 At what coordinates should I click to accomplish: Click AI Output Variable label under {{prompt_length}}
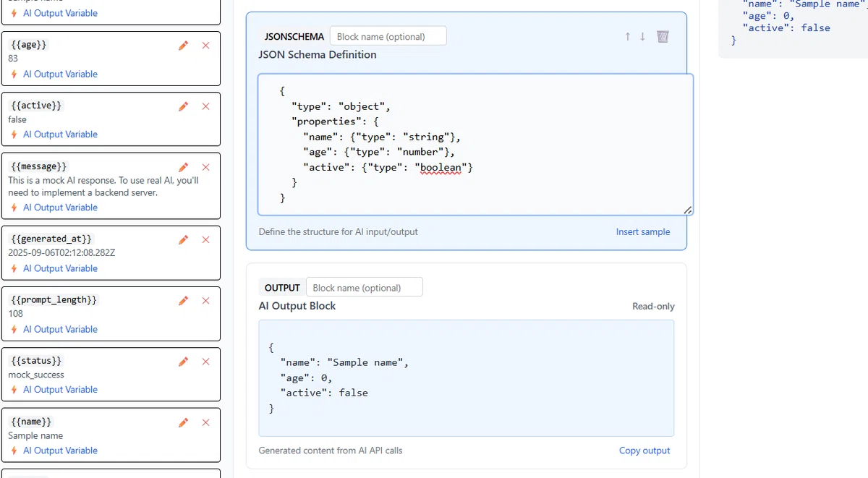pos(60,328)
